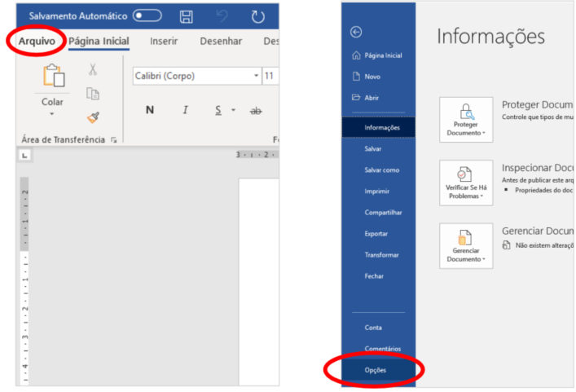Open the Área de Transferência dialog launcher
This screenshot has height=392, width=576.
tap(114, 139)
